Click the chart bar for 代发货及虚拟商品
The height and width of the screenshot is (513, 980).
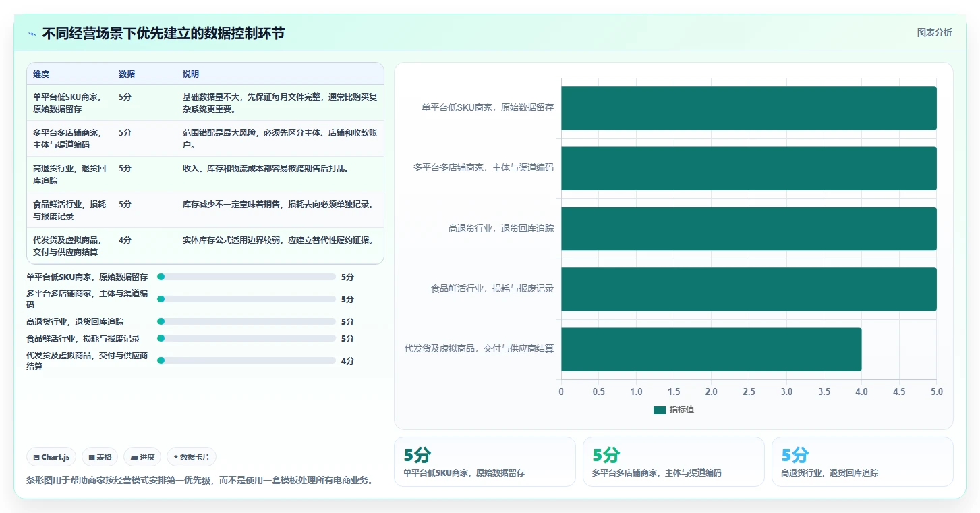tap(712, 349)
